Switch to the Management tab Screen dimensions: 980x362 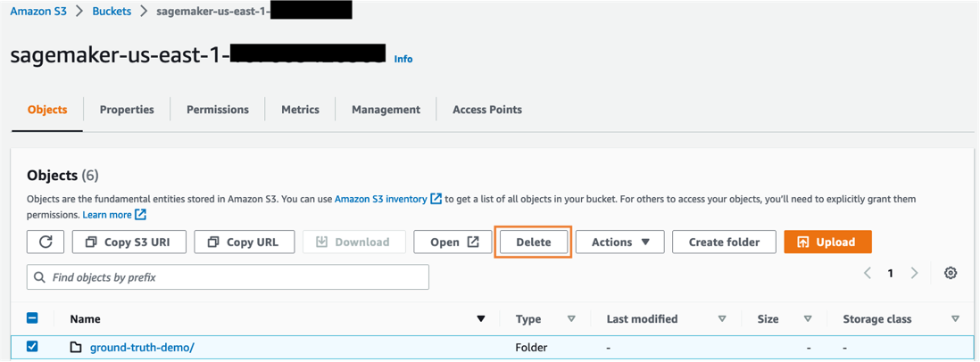click(x=386, y=109)
